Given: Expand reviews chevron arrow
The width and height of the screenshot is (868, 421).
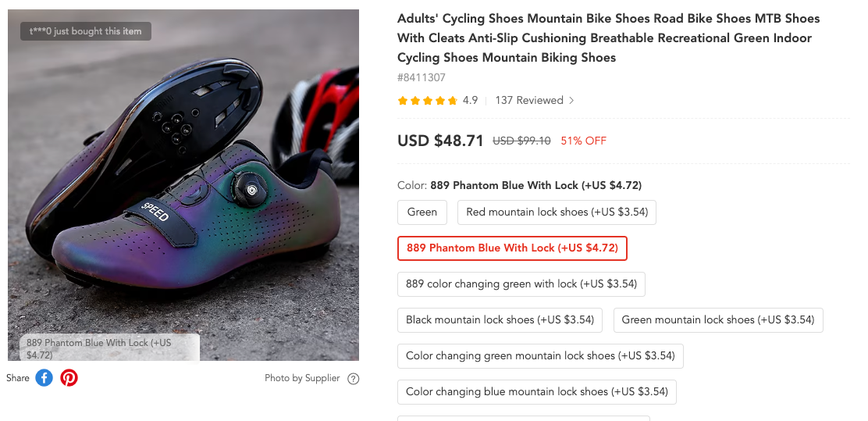Looking at the screenshot, I should pos(571,101).
